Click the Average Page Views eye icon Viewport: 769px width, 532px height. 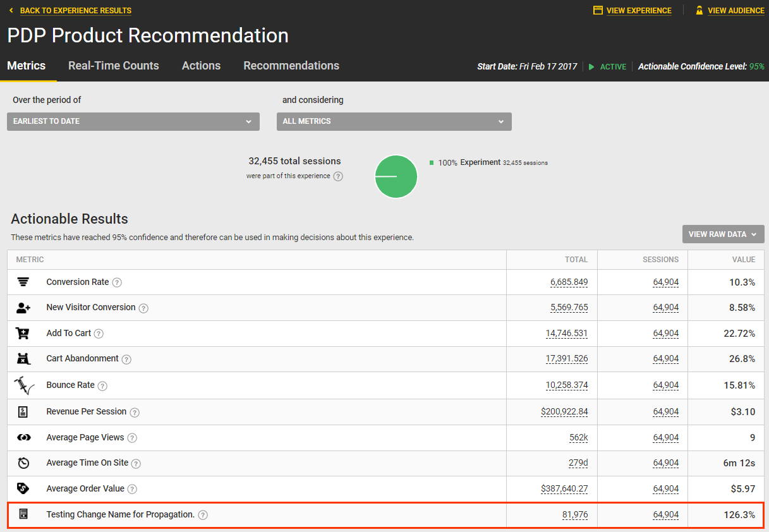point(23,437)
